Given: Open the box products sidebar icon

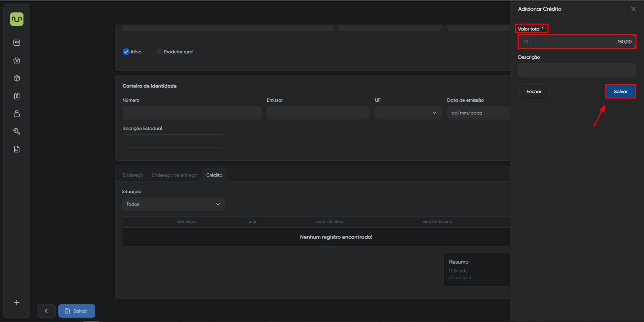Looking at the screenshot, I should 17,78.
